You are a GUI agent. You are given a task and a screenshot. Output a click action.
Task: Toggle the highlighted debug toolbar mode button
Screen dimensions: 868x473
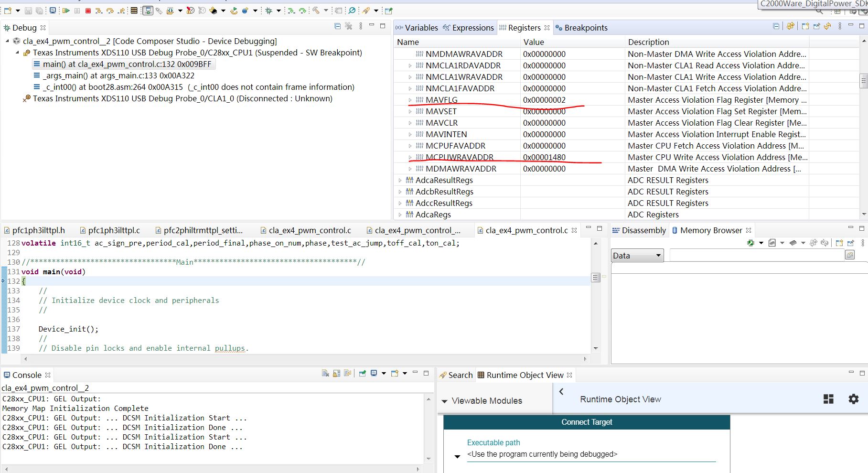148,11
